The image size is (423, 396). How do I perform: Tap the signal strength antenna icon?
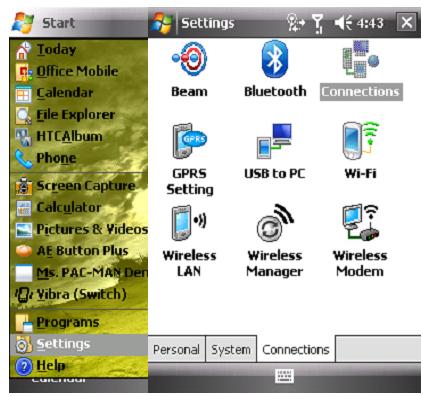click(318, 23)
